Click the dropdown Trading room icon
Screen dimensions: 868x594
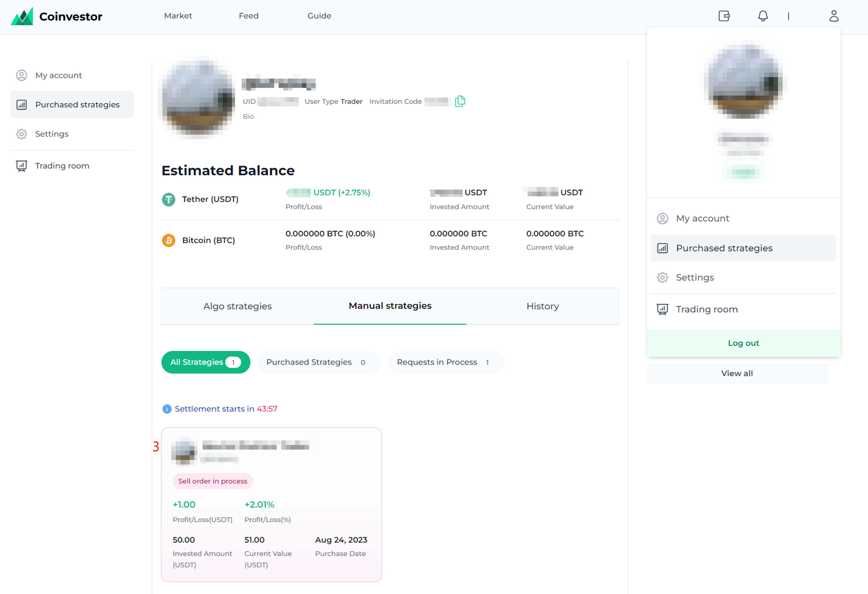[x=662, y=309]
